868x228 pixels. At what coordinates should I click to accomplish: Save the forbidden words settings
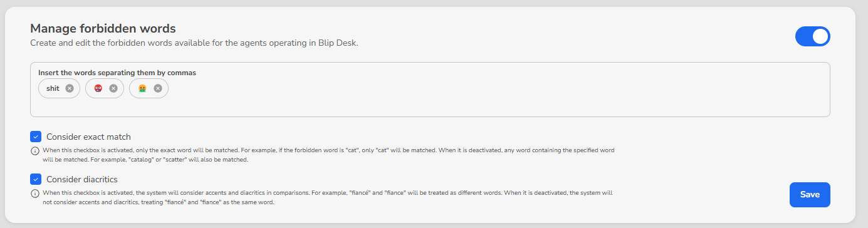[x=810, y=195]
